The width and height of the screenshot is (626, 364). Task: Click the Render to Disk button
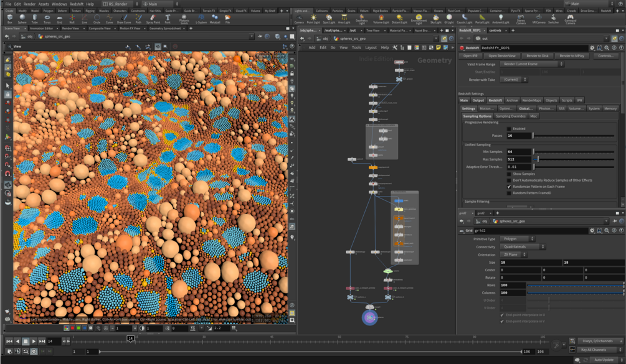coord(537,56)
